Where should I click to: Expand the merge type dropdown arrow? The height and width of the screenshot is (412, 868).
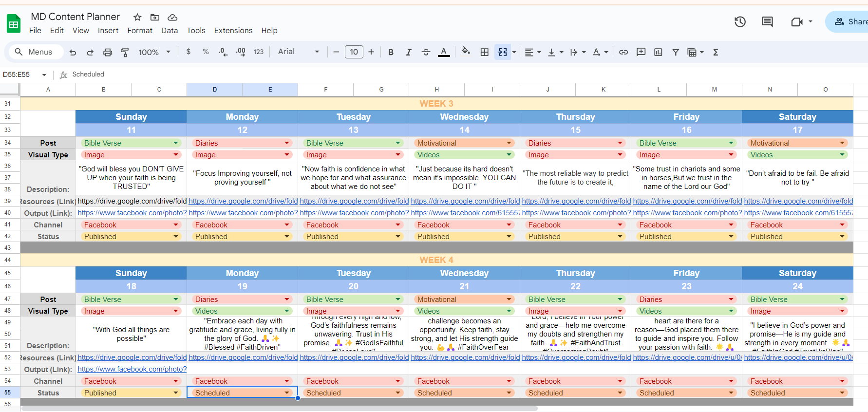pyautogui.click(x=514, y=52)
